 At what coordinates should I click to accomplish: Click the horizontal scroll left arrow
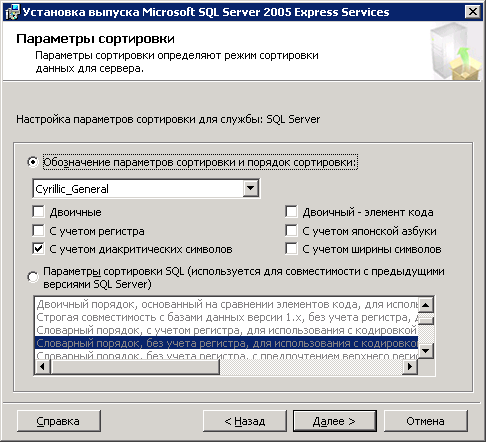(x=42, y=367)
